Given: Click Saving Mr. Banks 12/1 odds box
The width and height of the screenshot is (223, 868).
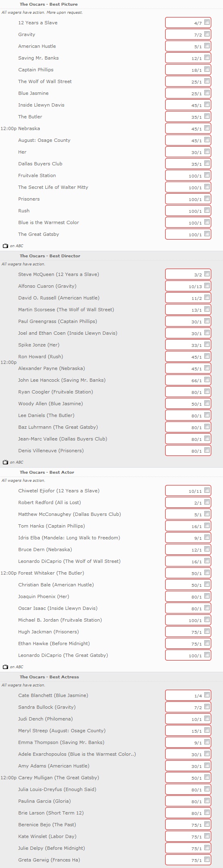Looking at the screenshot, I should pyautogui.click(x=188, y=58).
